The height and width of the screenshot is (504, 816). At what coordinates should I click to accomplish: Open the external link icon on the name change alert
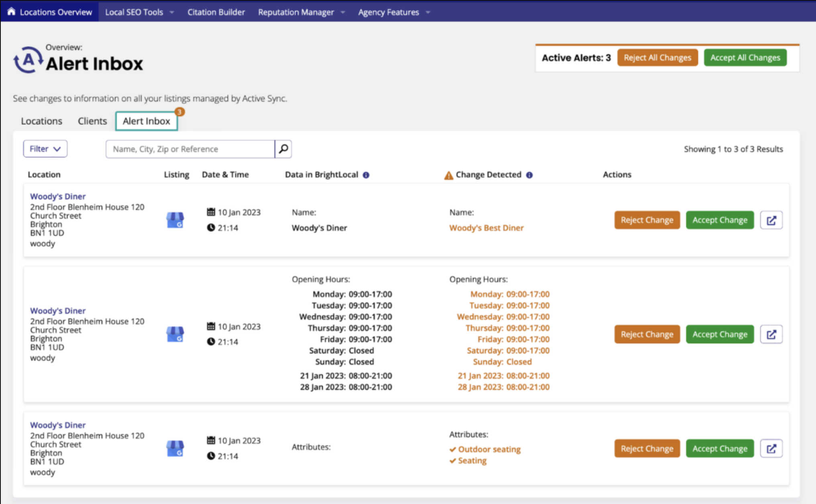coord(771,220)
